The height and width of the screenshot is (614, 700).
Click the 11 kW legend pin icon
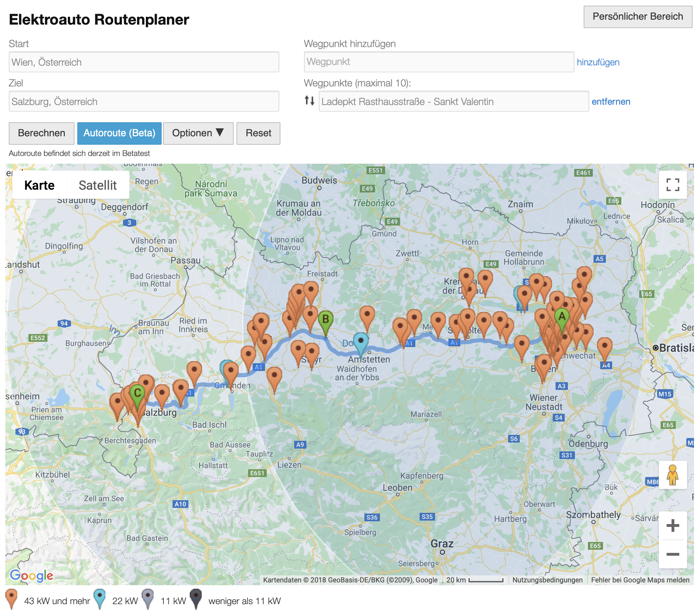coord(148,599)
